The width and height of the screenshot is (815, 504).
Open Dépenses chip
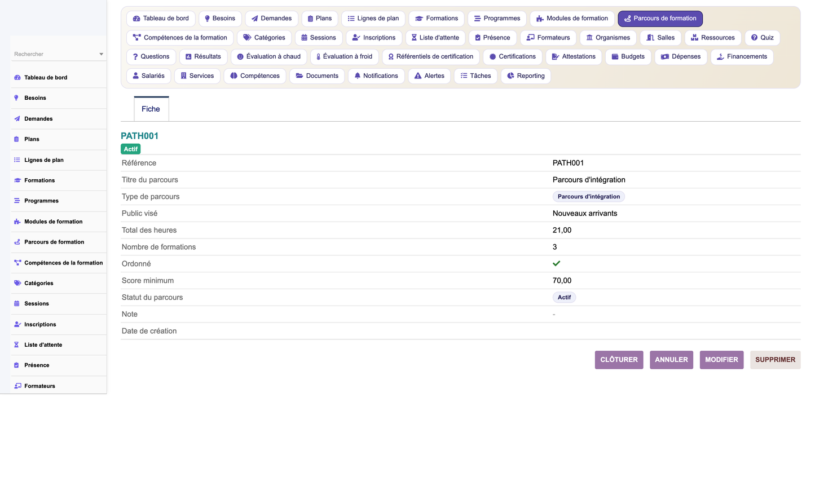[x=681, y=56]
